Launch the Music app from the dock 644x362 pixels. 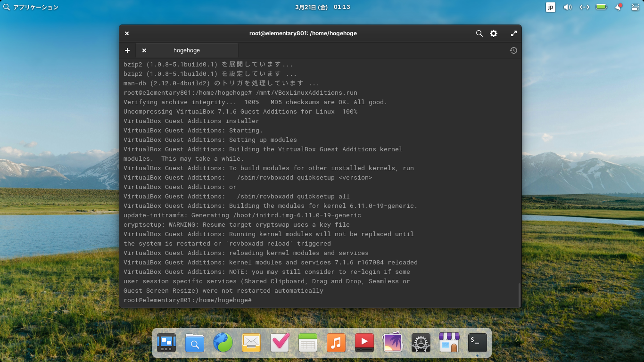pos(336,343)
